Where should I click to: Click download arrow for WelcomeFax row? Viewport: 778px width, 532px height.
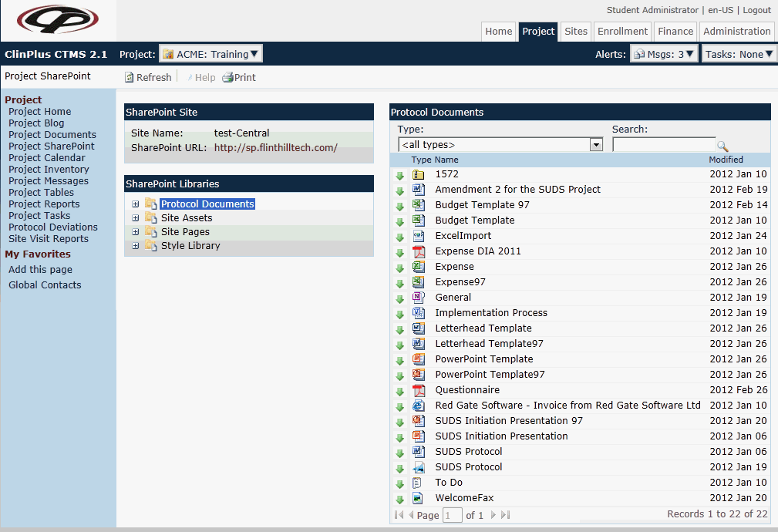point(399,499)
